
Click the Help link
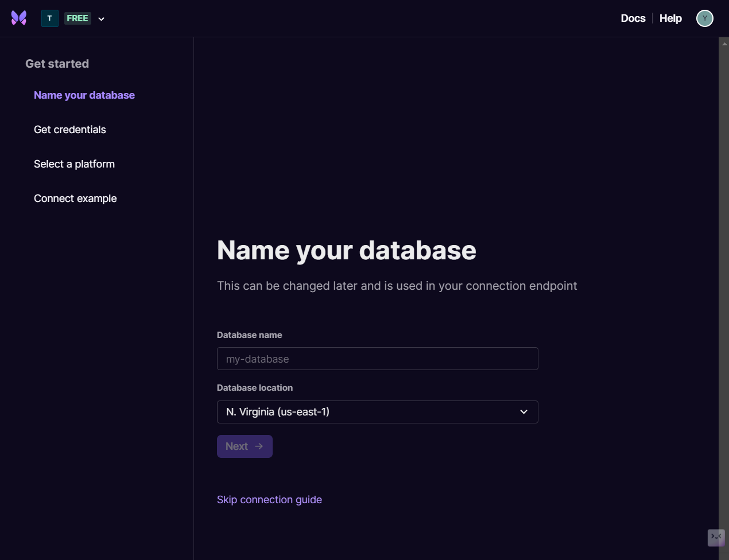coord(670,18)
